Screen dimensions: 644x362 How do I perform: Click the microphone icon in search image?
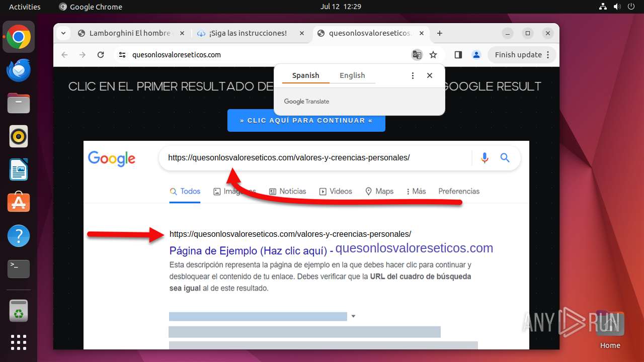pos(485,158)
